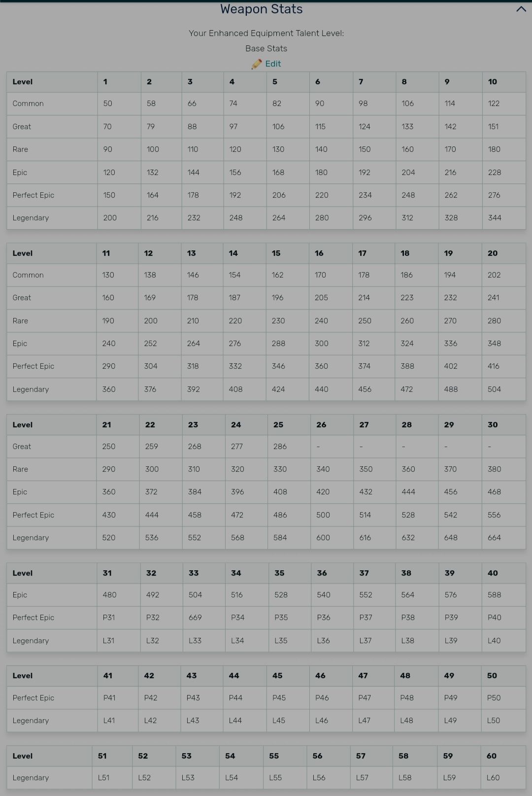Screen dimensions: 532x796
Task: Click the 669 value in Perfect Epic row
Action: 195,618
